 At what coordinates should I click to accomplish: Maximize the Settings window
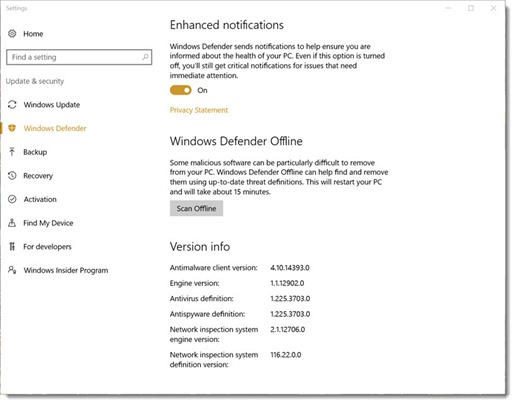471,8
